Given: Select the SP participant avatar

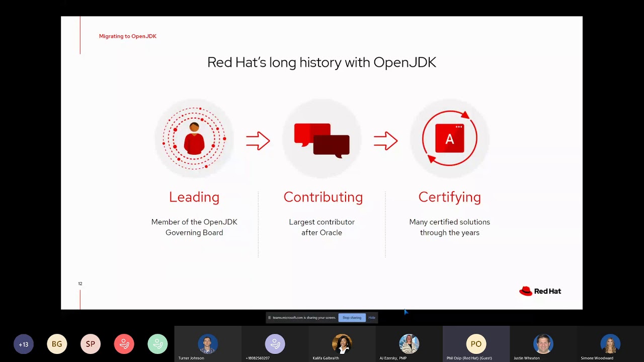Looking at the screenshot, I should click(91, 344).
